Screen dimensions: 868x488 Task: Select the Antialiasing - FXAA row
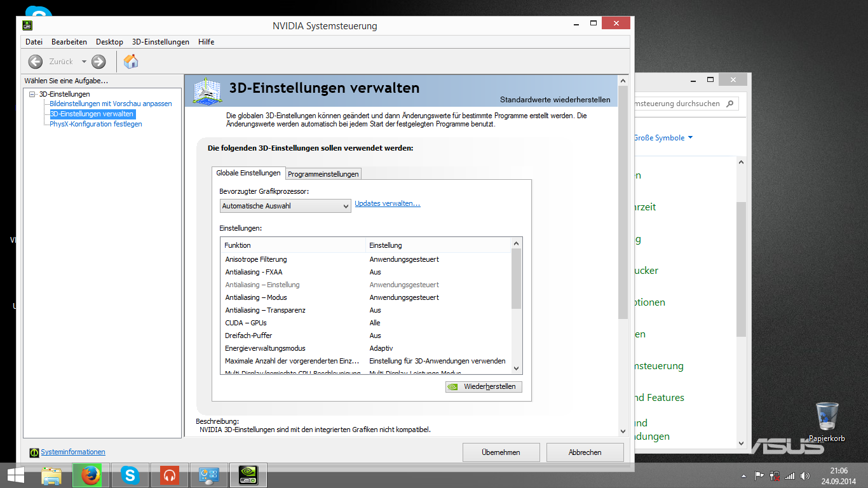pos(366,272)
